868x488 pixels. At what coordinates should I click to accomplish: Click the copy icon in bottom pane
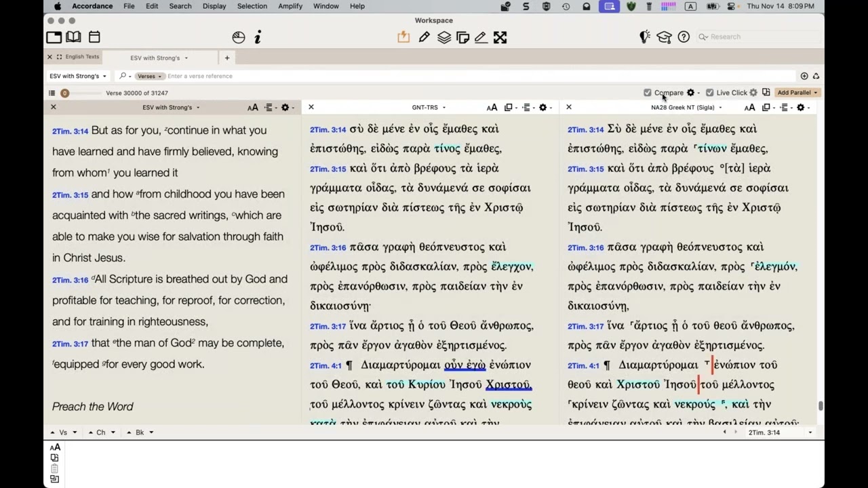click(55, 458)
